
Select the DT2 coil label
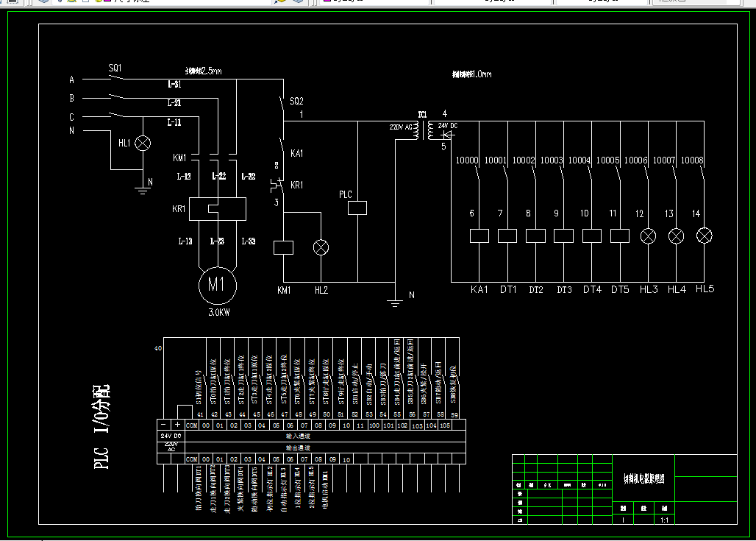click(x=535, y=289)
